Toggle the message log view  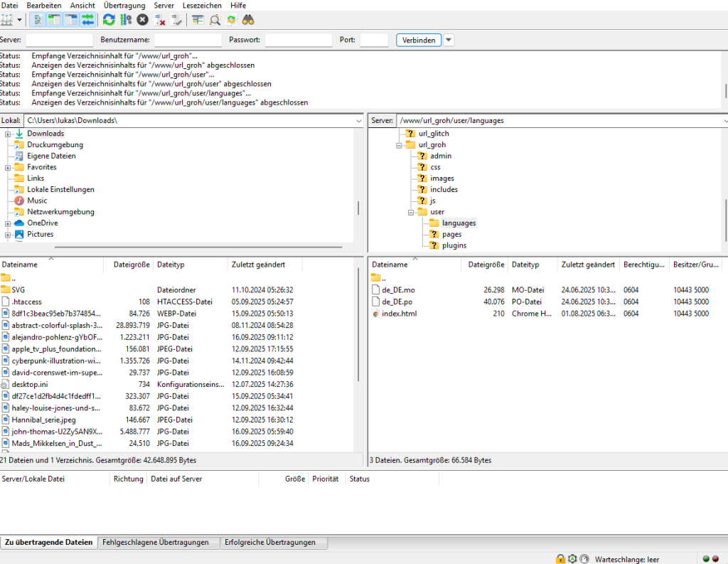37,20
